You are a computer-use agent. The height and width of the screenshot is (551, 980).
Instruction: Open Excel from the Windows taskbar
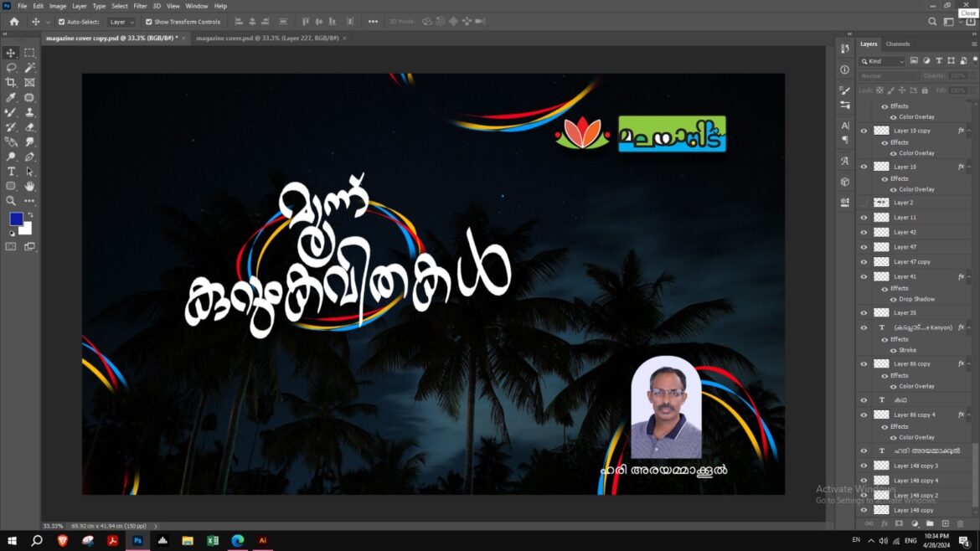(x=213, y=541)
